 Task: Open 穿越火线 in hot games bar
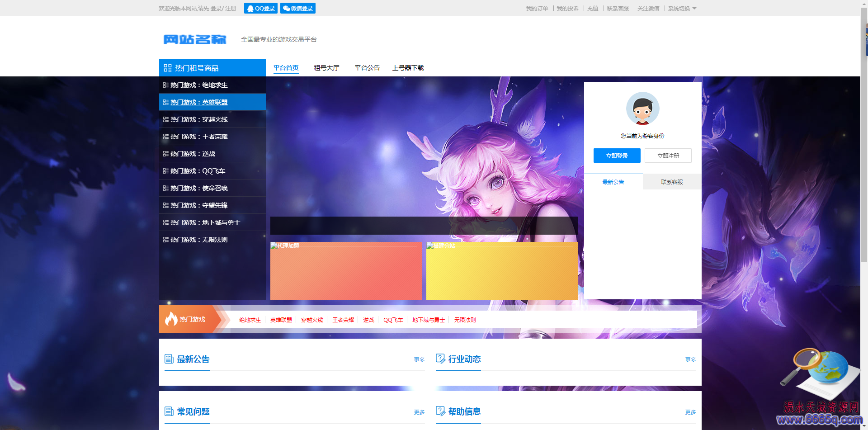[x=312, y=320]
